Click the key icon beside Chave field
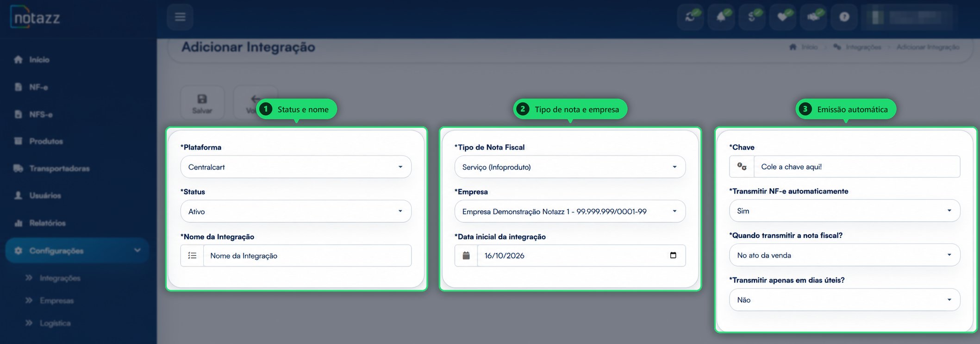980x344 pixels. (x=742, y=166)
